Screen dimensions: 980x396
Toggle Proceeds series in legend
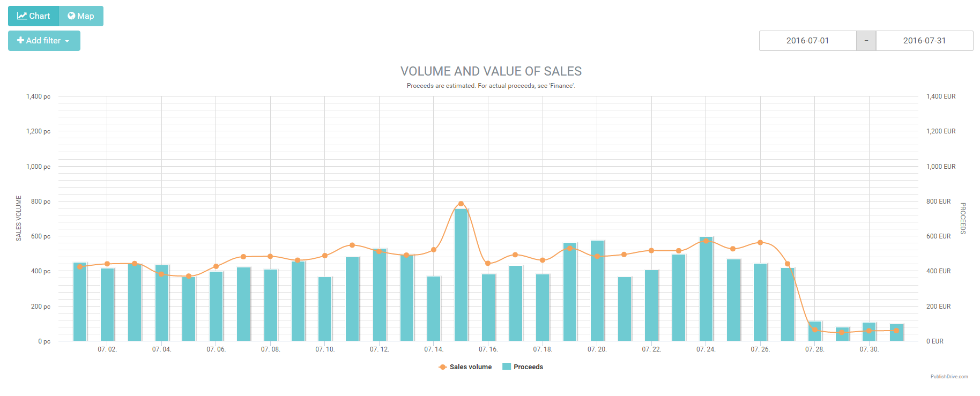point(523,367)
